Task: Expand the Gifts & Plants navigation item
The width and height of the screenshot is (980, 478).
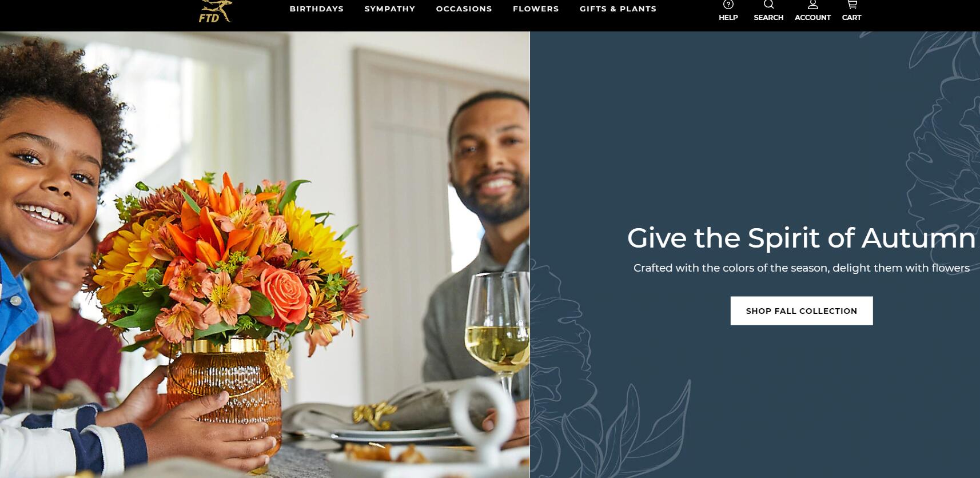Action: click(618, 9)
